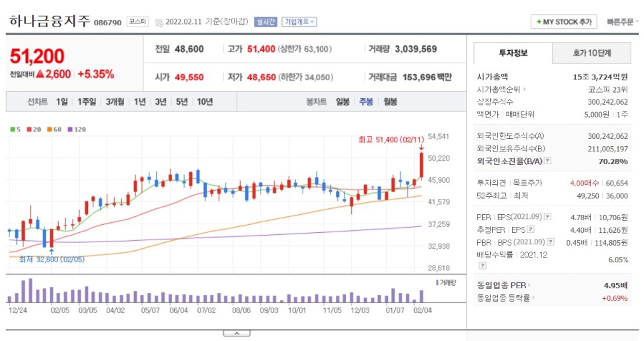Click 상장주식수 value 300,242,062

[x=607, y=102]
